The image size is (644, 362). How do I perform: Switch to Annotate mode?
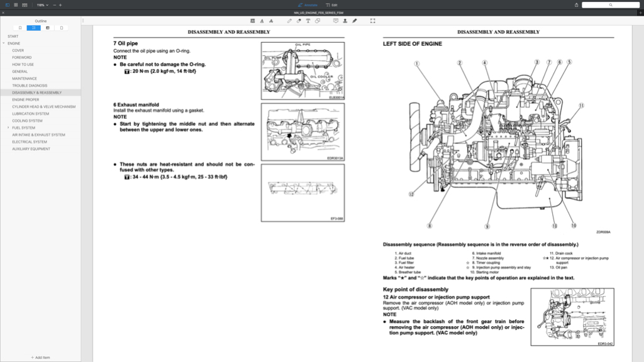[x=308, y=5]
